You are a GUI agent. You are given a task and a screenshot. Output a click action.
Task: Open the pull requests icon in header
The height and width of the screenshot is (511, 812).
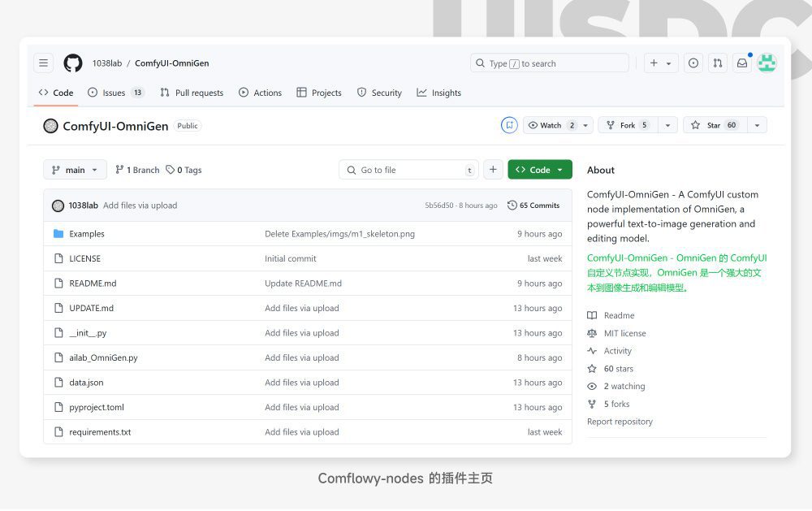(717, 63)
